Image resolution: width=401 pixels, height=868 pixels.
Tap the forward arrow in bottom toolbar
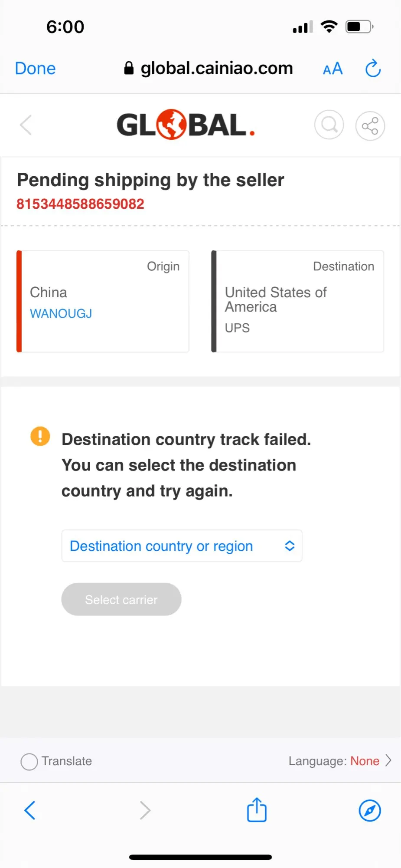tap(145, 810)
